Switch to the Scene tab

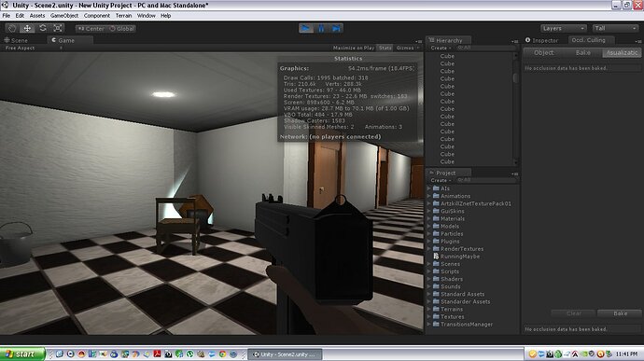(16, 40)
